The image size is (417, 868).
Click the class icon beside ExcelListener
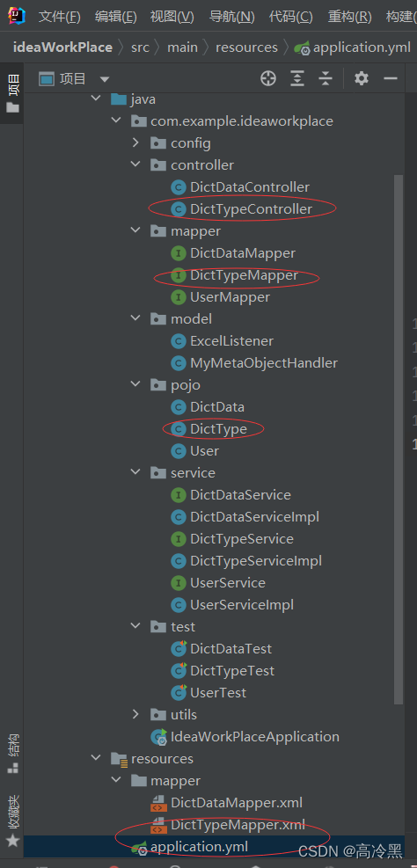179,341
